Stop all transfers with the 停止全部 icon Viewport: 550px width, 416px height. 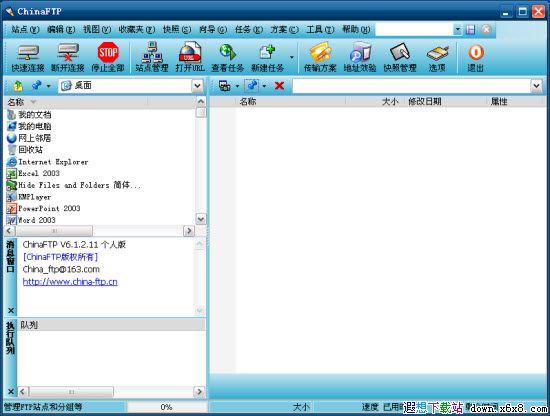pyautogui.click(x=108, y=58)
